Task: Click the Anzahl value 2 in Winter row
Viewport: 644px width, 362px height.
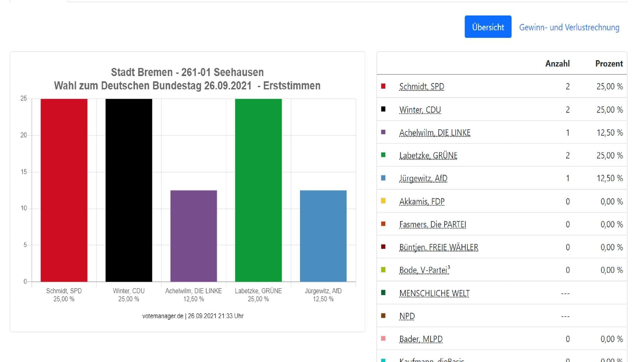Action: pos(568,110)
